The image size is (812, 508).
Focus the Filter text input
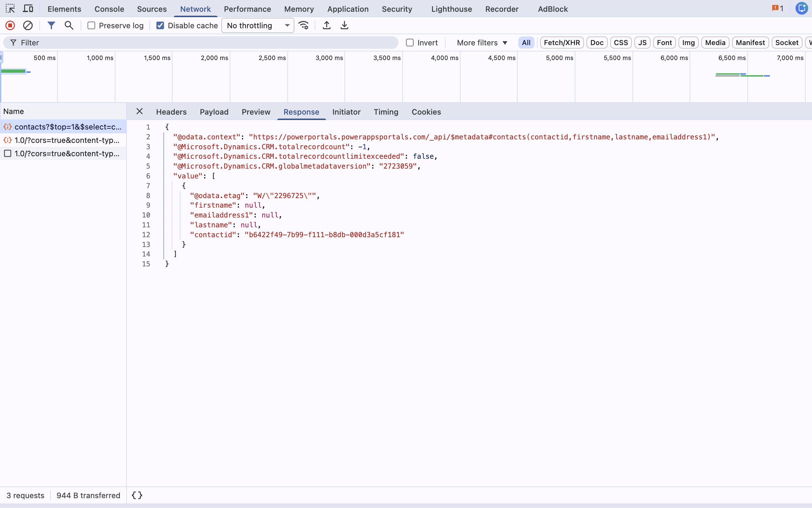(x=201, y=43)
